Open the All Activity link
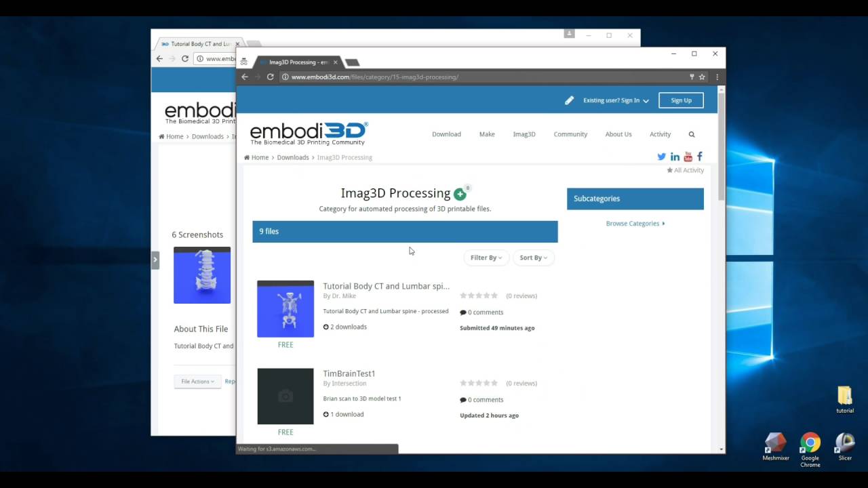 [x=685, y=171]
